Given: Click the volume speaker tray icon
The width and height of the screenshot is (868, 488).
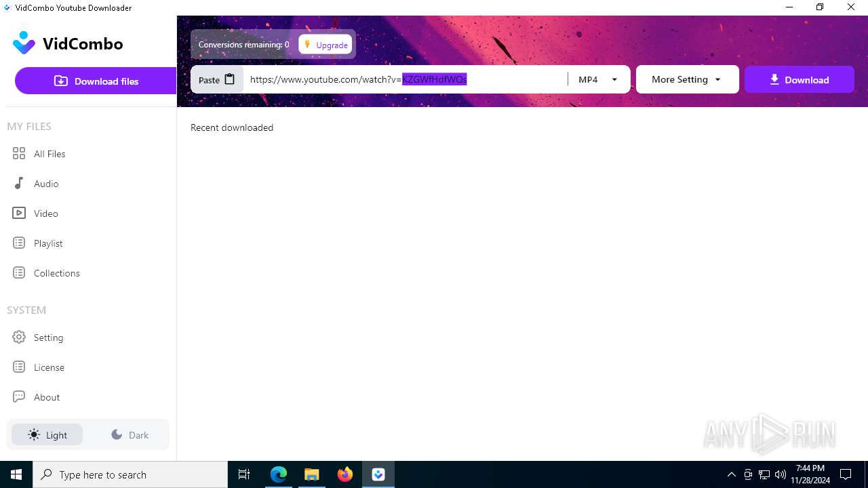Looking at the screenshot, I should pyautogui.click(x=781, y=474).
